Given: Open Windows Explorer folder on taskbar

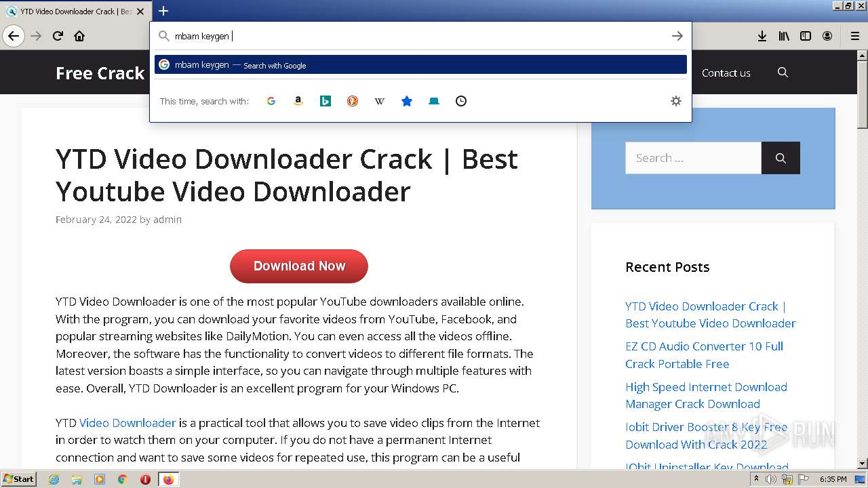Looking at the screenshot, I should pyautogui.click(x=77, y=479).
